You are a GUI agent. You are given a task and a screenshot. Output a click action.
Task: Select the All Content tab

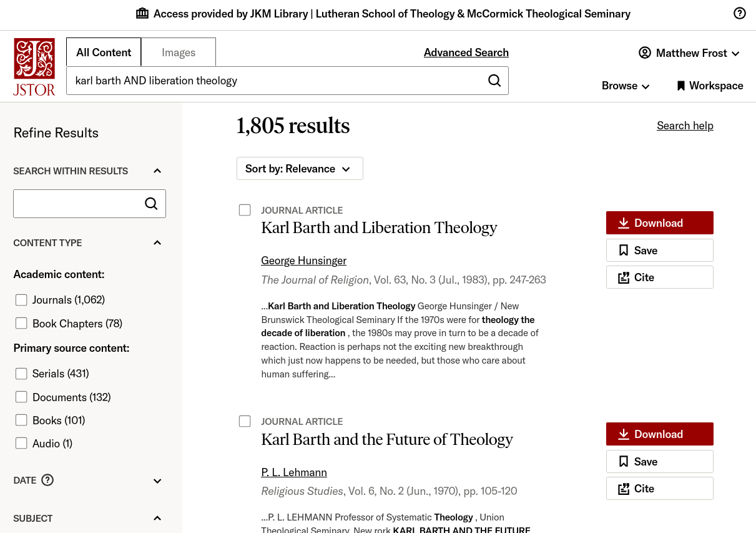click(103, 52)
